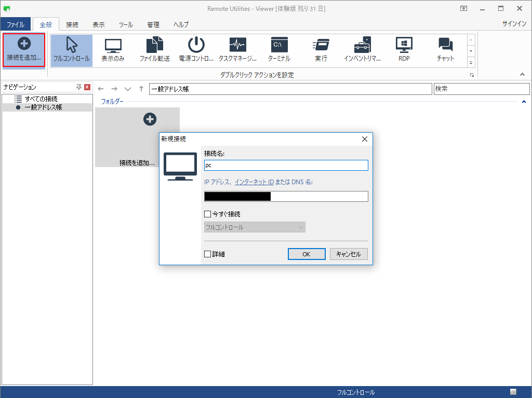Screen dimensions: 532x398
Task: Open the connection mode dropdown showing フルコントロール
Action: (301, 227)
